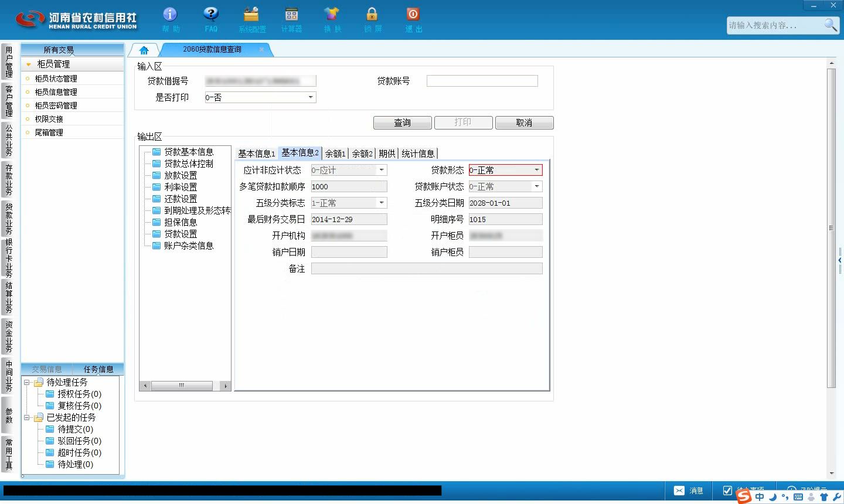Click the 取消 cancel button
The image size is (844, 504).
pos(524,122)
